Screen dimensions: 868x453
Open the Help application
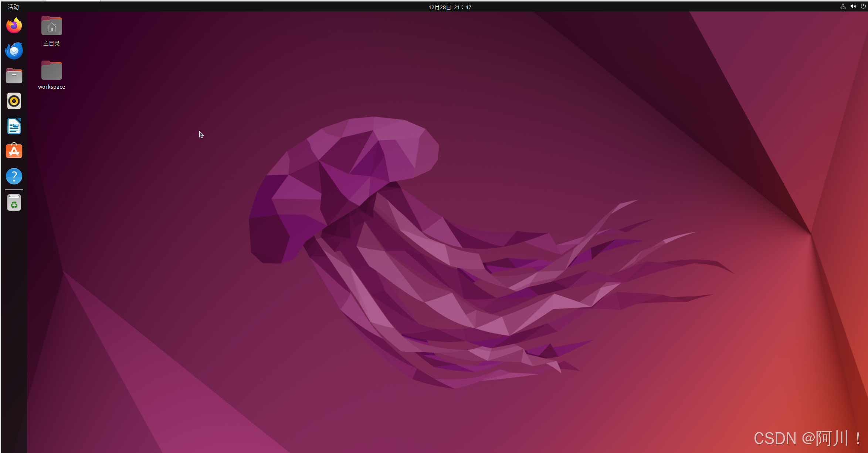click(x=14, y=176)
